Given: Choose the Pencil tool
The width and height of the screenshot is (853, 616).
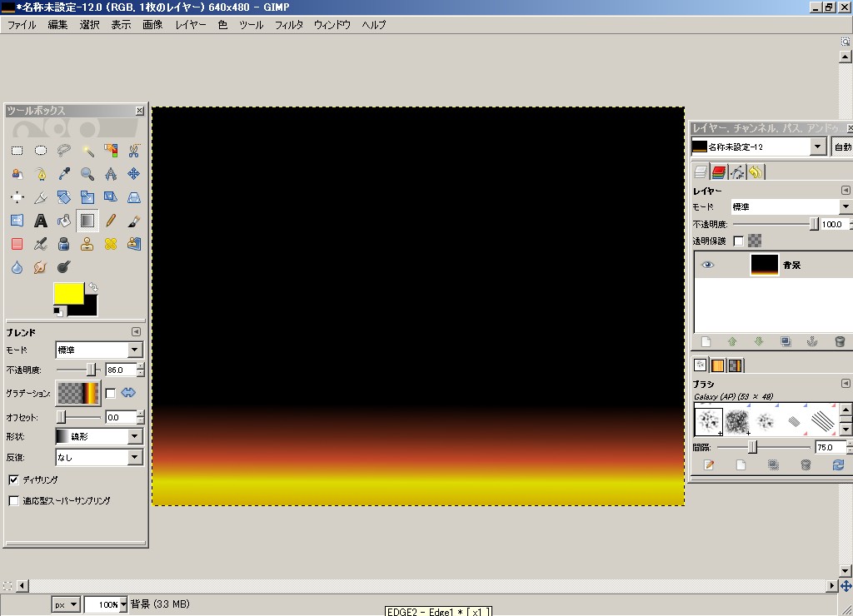Looking at the screenshot, I should [x=111, y=221].
